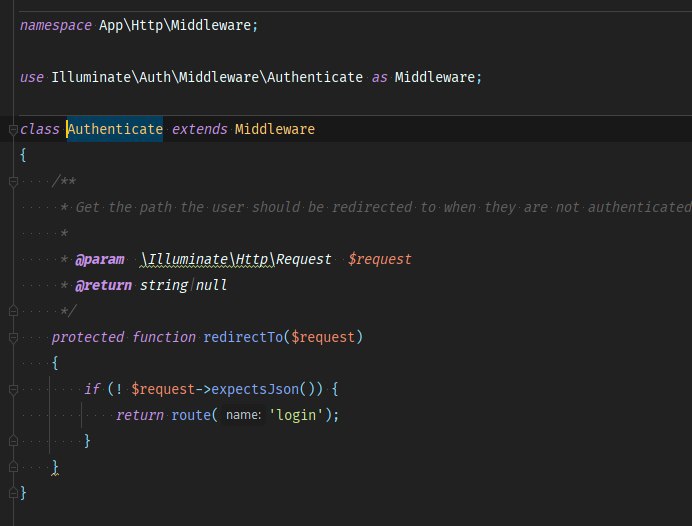
Task: Click the 'protected' keyword
Action: point(88,338)
